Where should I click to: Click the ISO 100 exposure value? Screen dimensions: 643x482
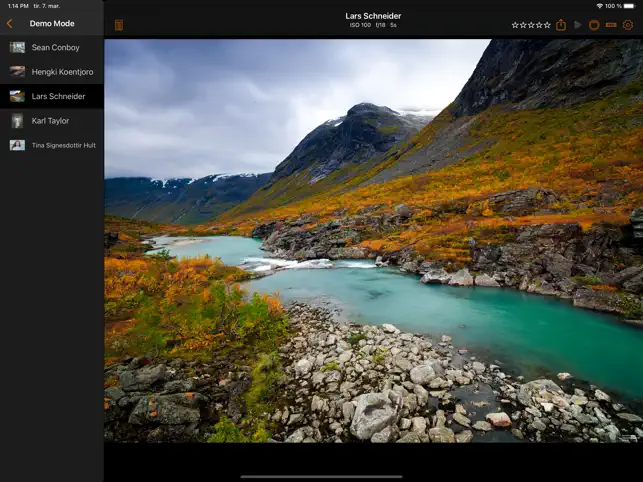tap(360, 25)
